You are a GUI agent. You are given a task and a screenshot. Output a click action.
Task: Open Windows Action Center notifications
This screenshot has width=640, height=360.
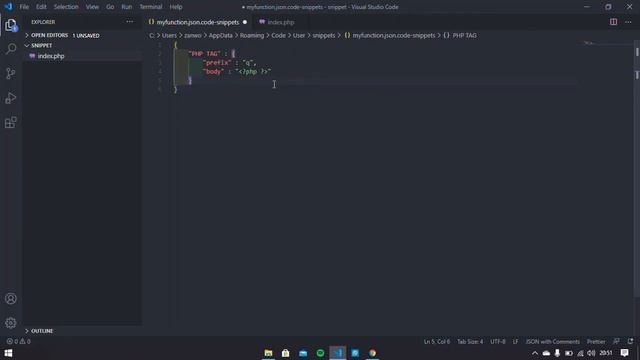click(x=624, y=353)
